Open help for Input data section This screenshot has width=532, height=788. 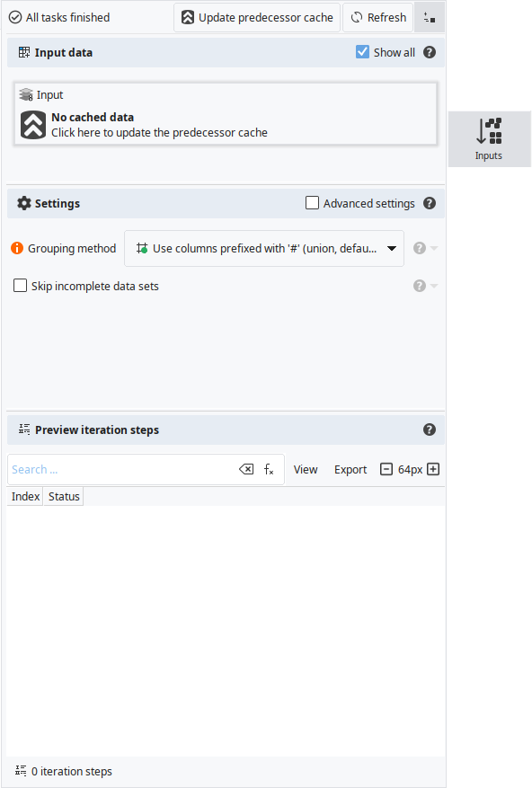coord(430,52)
